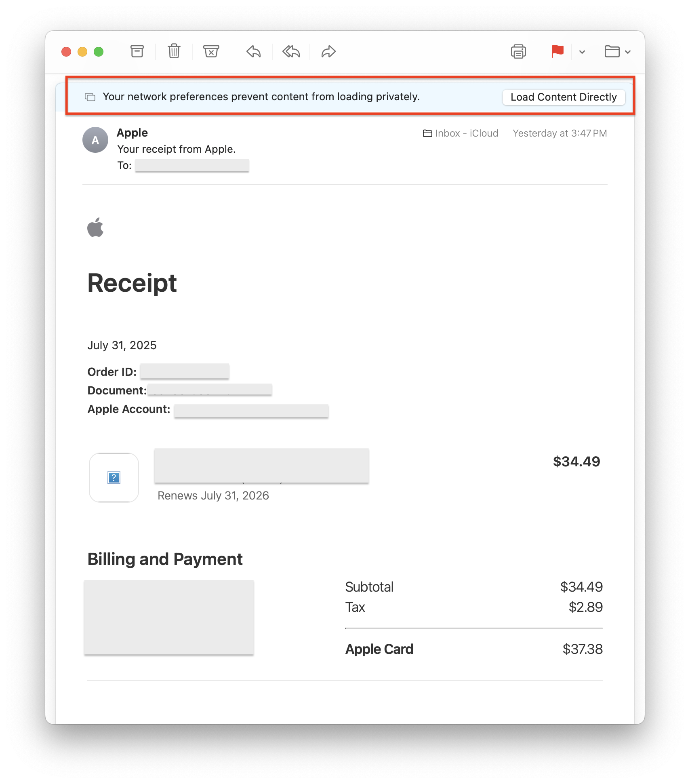Toggle the red flag on this message
Image resolution: width=690 pixels, height=784 pixels.
pos(557,52)
